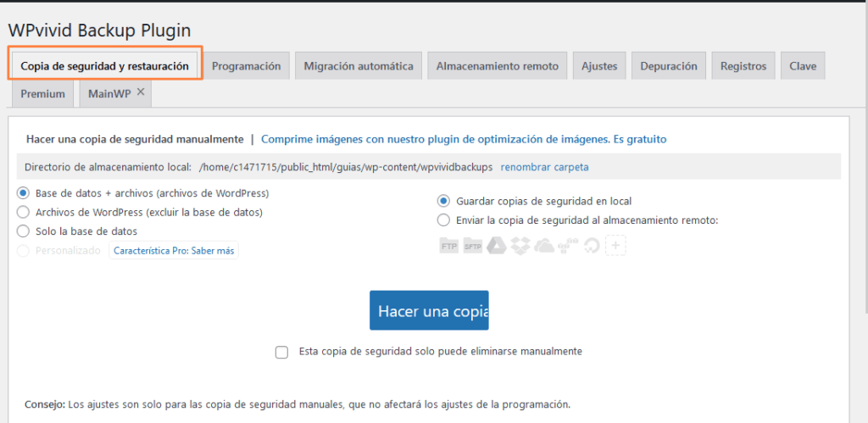Image resolution: width=868 pixels, height=423 pixels.
Task: Choose the Amazon S3 storage icon
Action: pos(568,246)
